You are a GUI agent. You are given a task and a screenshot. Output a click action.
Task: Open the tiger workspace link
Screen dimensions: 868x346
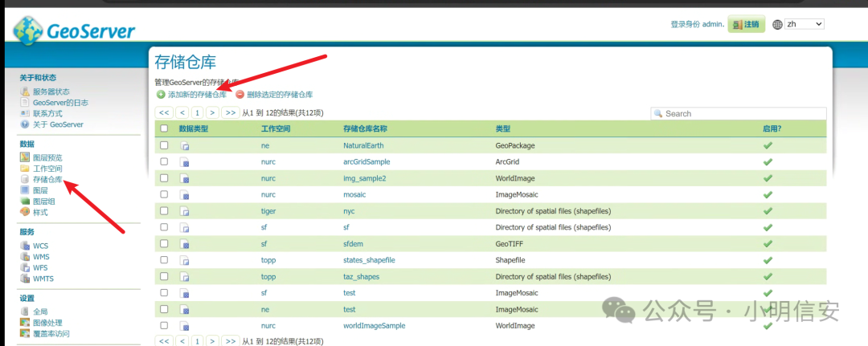click(x=268, y=211)
